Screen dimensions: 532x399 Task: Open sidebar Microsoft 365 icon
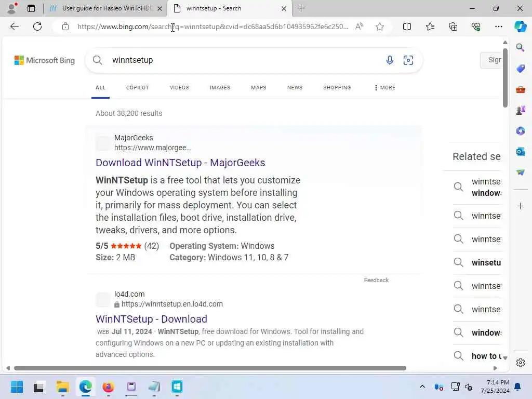[x=520, y=131]
